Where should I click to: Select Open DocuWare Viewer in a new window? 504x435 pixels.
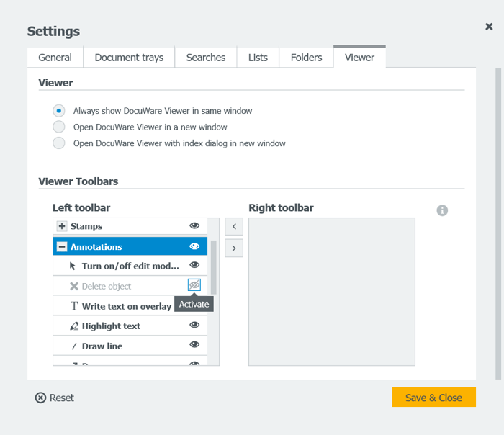[x=59, y=127]
